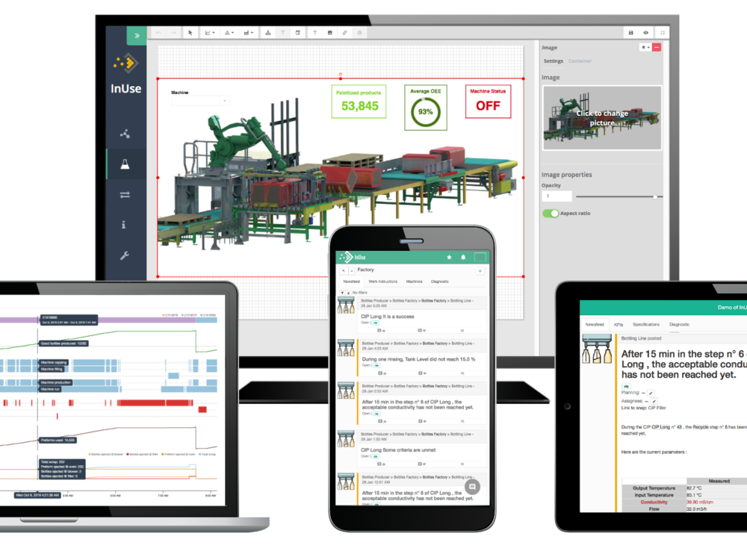Select the Machines tab on the phone

414,281
